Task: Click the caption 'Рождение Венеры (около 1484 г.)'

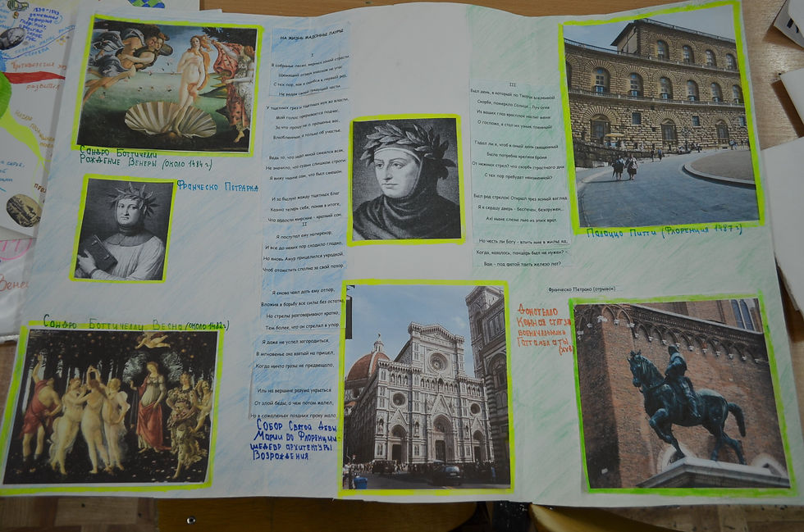Action: 145,162
